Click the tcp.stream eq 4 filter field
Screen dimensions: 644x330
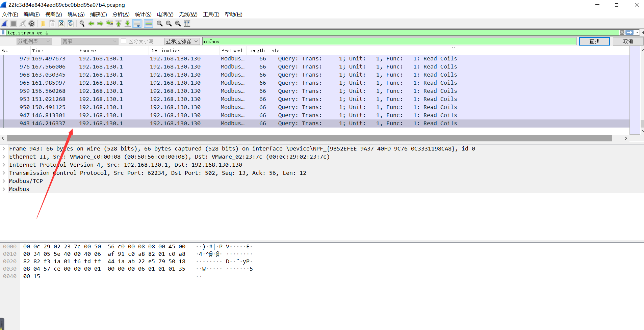click(x=313, y=33)
